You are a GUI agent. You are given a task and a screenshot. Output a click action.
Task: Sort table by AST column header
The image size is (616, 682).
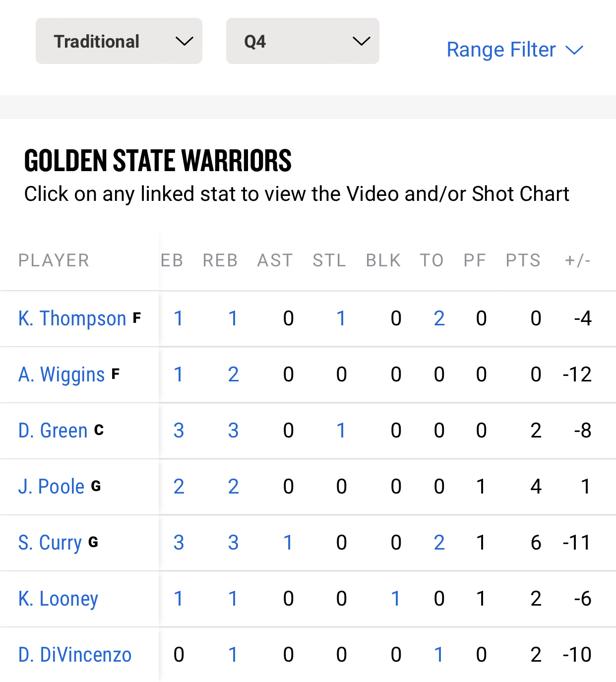(x=275, y=260)
